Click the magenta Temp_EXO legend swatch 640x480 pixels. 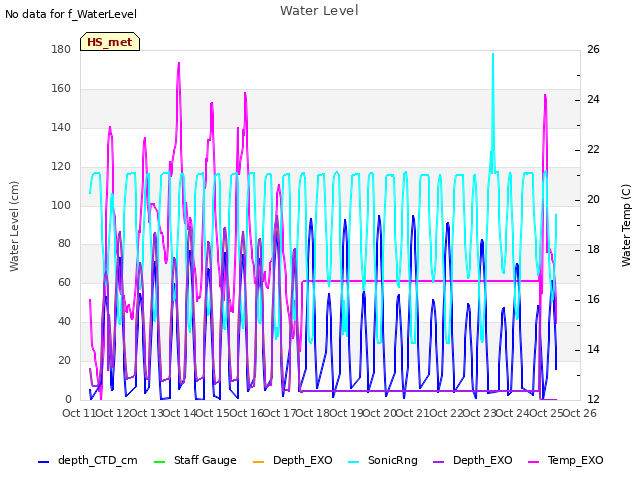coord(533,462)
